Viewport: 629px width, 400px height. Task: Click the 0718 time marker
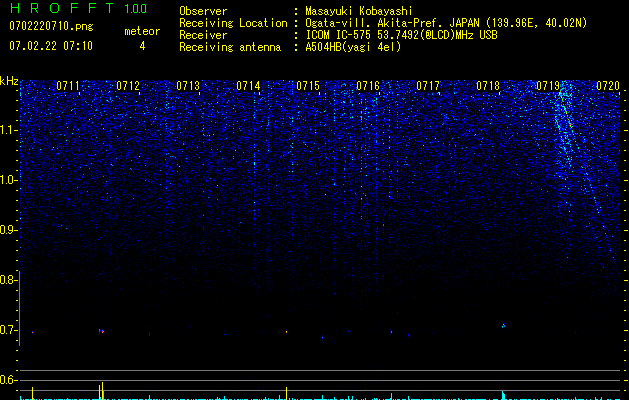tap(488, 86)
